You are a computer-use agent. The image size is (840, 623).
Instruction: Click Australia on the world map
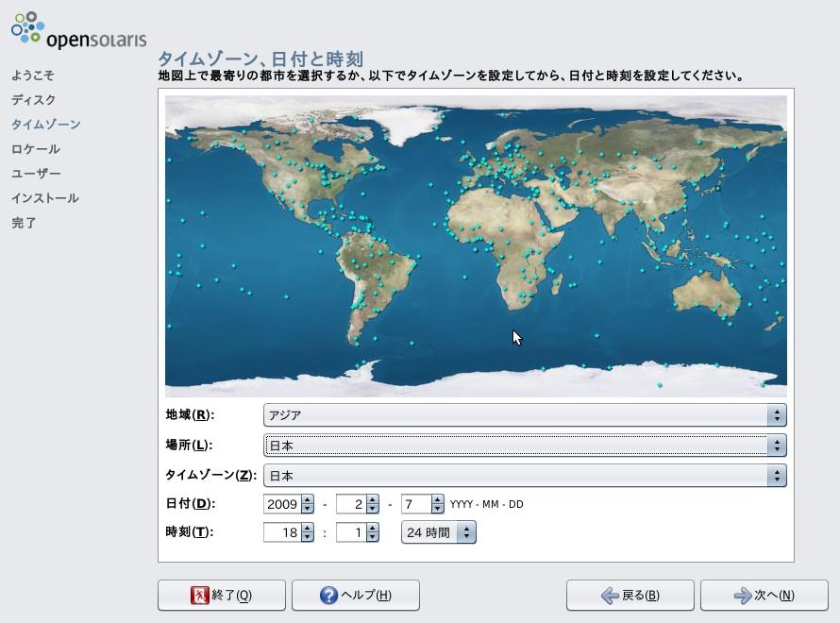point(706,295)
